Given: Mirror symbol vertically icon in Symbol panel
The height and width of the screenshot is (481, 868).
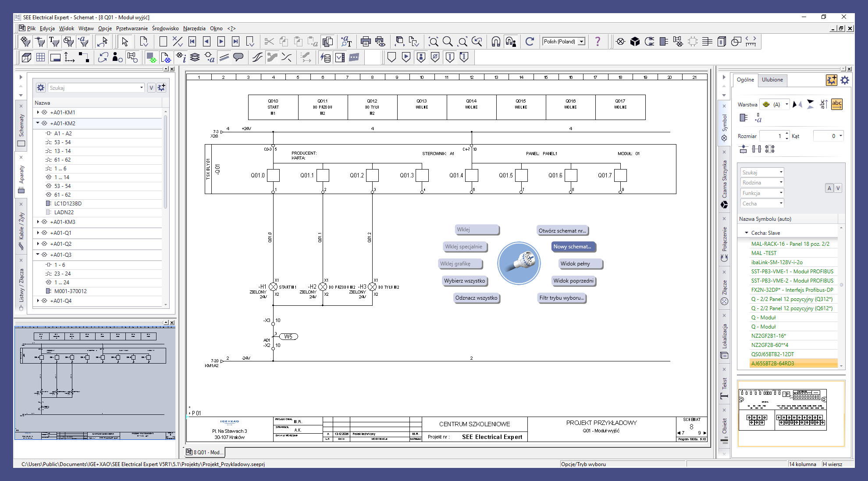Looking at the screenshot, I should click(x=810, y=104).
